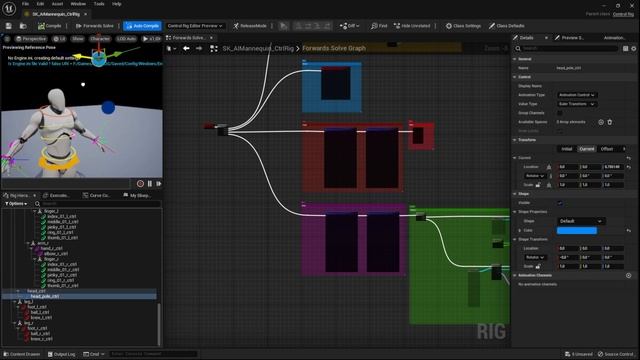Switch to the Curve Container tab
The image size is (640, 360).
[x=97, y=196]
